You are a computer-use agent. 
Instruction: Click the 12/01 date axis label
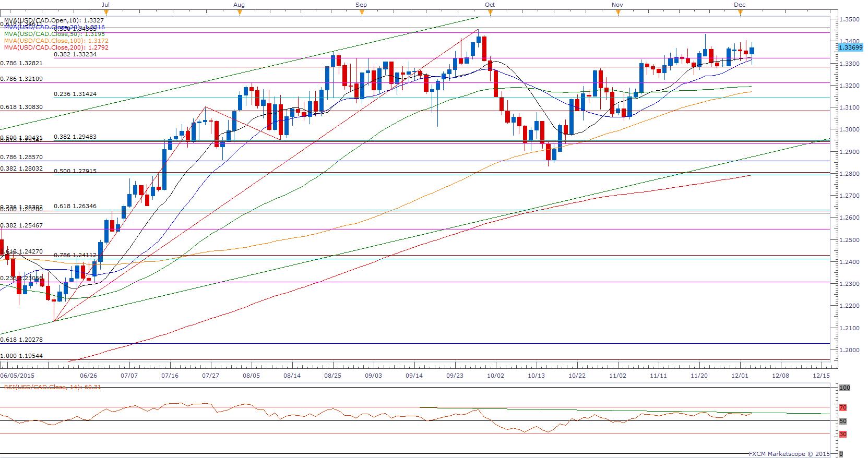pyautogui.click(x=740, y=375)
